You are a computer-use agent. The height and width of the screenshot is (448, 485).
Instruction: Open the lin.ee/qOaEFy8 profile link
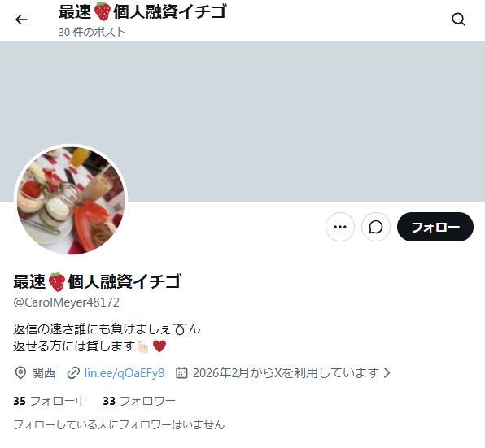point(125,373)
